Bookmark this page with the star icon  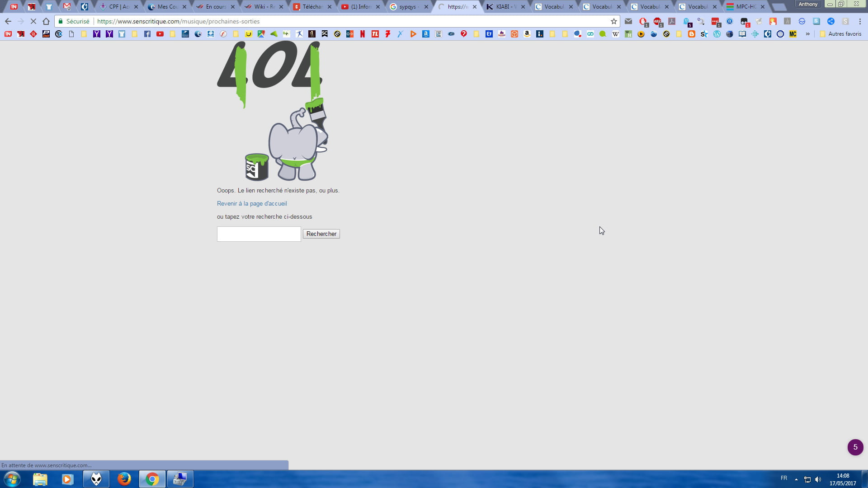coord(614,21)
